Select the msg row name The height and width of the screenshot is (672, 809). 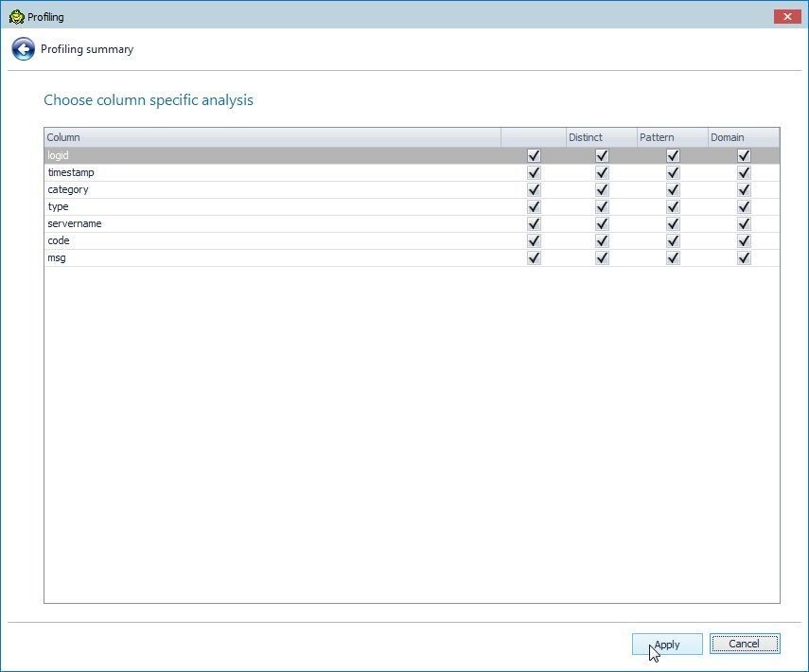pos(56,257)
